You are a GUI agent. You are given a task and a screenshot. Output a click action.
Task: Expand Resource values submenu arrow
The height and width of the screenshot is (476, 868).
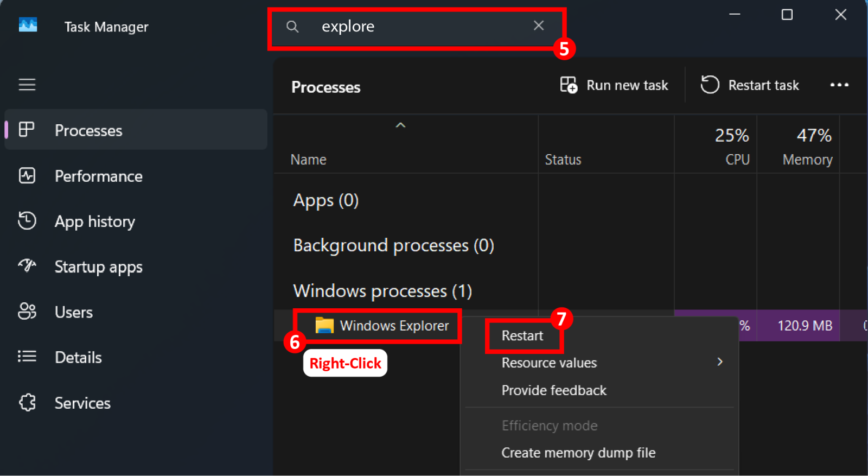pyautogui.click(x=720, y=362)
